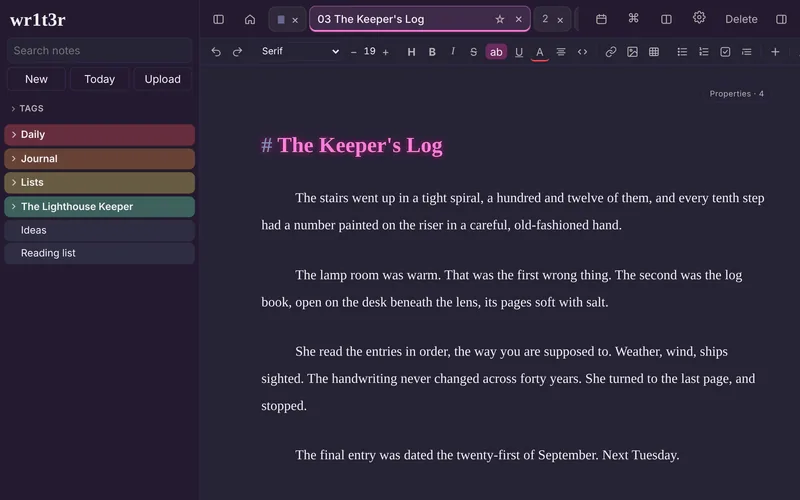Toggle the highlight 'ab' formatting button

point(496,52)
